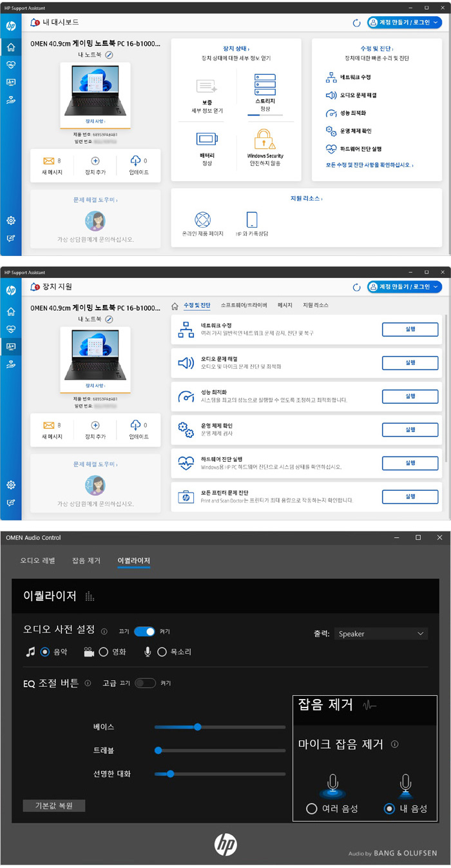The height and width of the screenshot is (868, 451).
Task: Open 새 메시지 envelope in dashboard window
Action: (48, 161)
